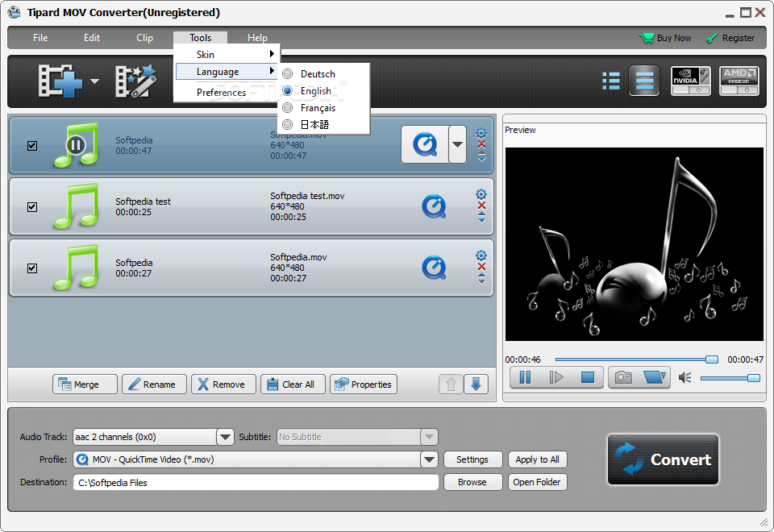
Task: Open the Help menu
Action: [x=257, y=38]
